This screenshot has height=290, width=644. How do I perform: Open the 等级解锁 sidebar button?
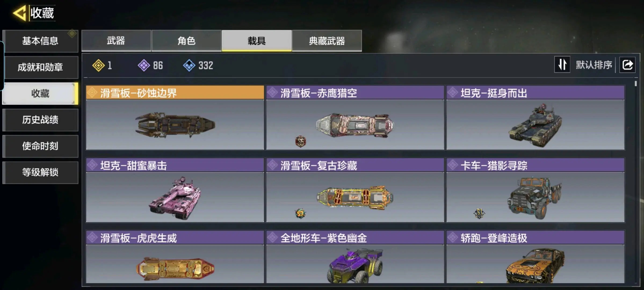(40, 172)
